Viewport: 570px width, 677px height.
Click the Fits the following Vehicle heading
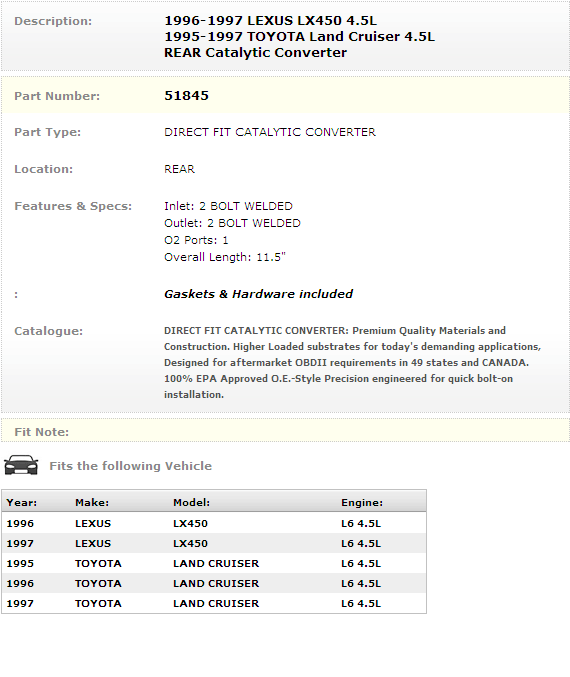[x=130, y=466]
